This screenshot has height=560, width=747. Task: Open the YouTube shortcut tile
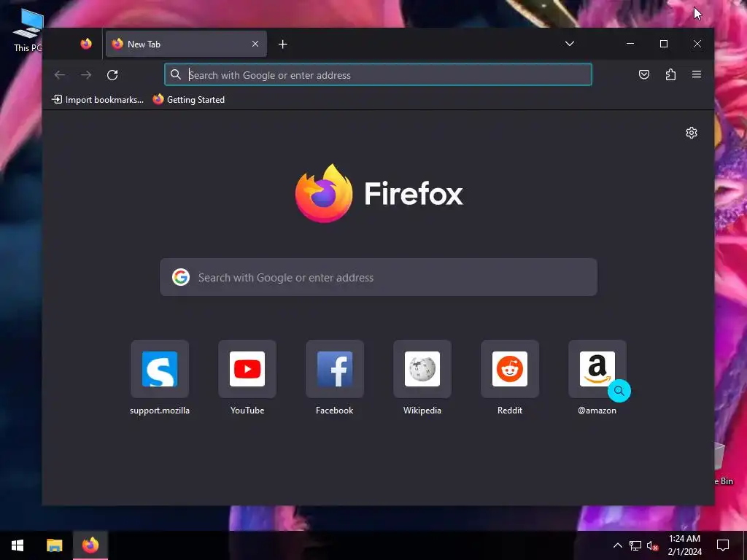(x=247, y=369)
